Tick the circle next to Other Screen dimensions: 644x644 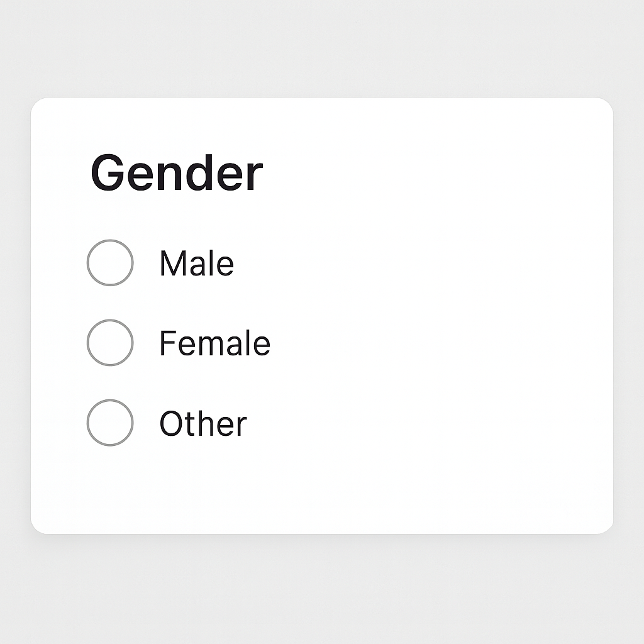tap(110, 423)
